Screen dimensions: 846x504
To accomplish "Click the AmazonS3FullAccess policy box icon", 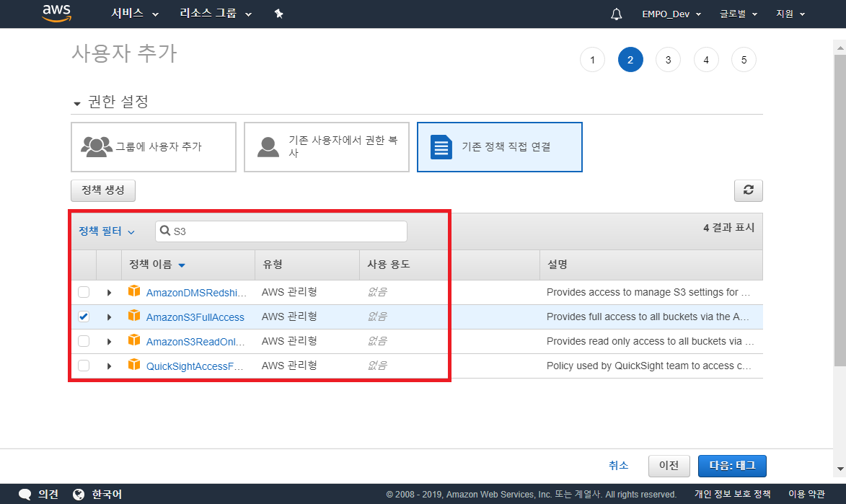I will [x=134, y=316].
